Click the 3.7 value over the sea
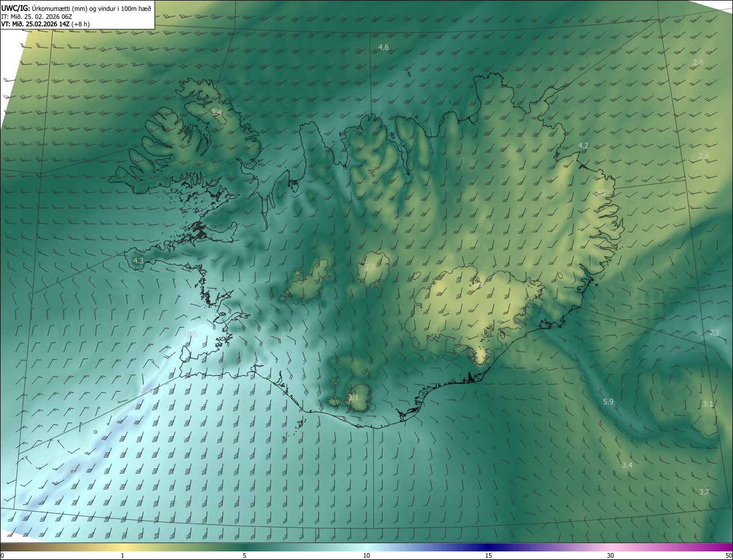 (704, 492)
